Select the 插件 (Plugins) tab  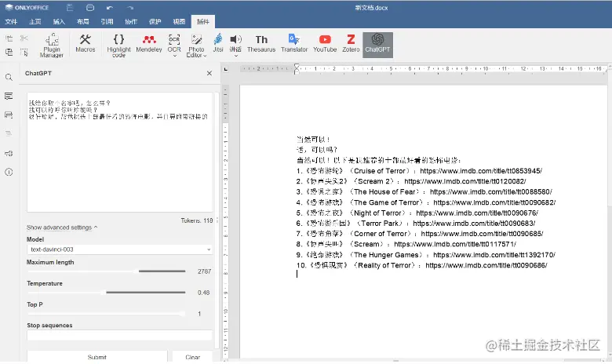[x=203, y=21]
